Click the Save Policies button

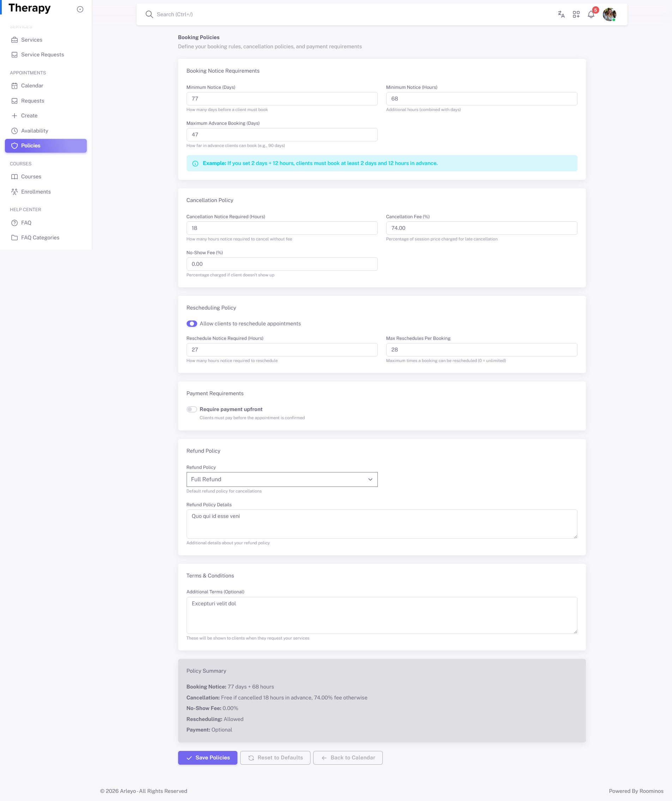[207, 758]
